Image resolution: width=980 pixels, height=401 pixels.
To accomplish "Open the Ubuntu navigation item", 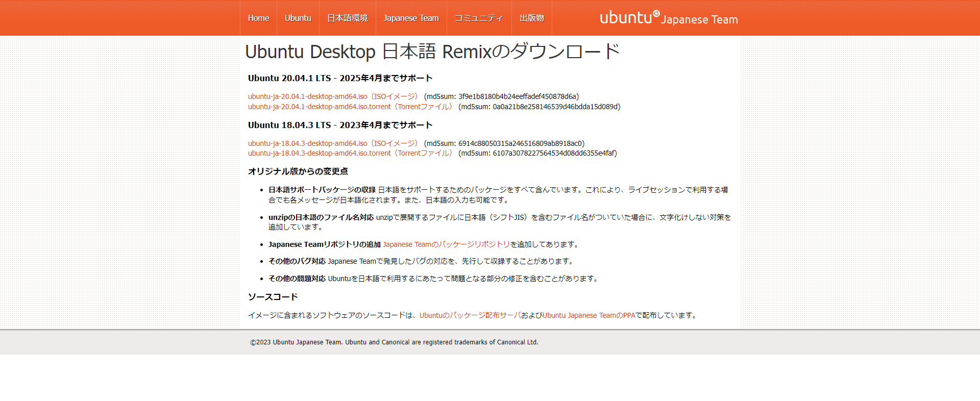I will (x=298, y=18).
